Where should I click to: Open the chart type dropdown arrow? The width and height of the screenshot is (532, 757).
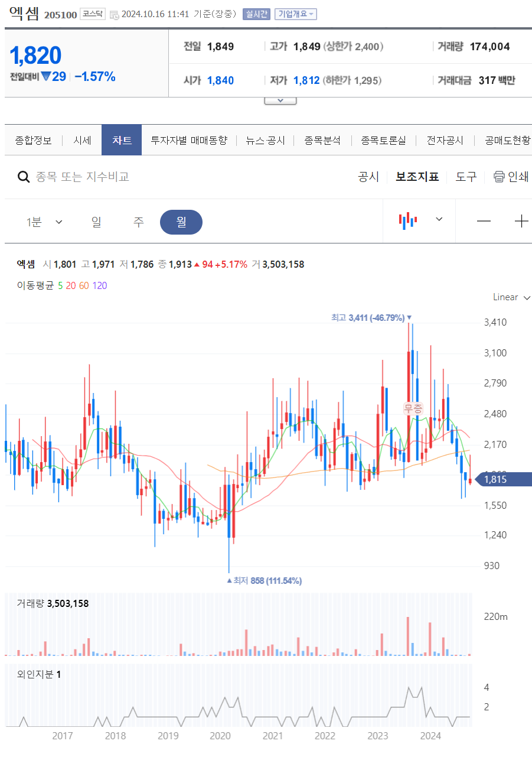(439, 219)
